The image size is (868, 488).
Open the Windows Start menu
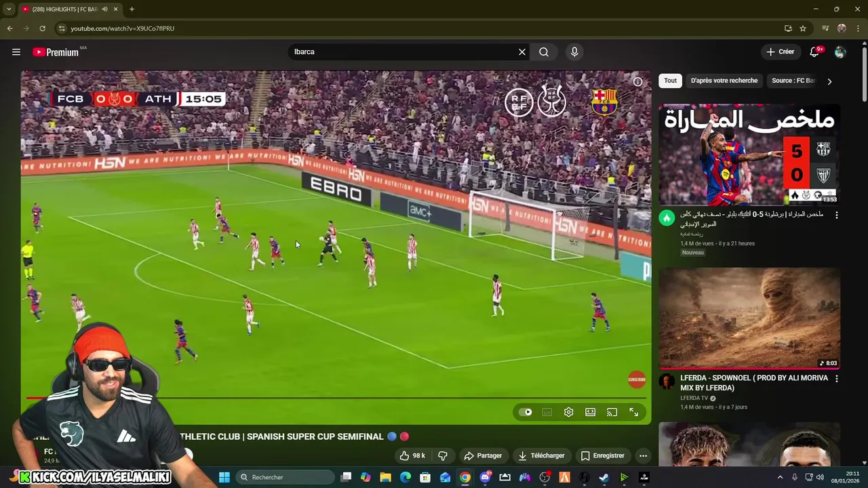click(224, 477)
